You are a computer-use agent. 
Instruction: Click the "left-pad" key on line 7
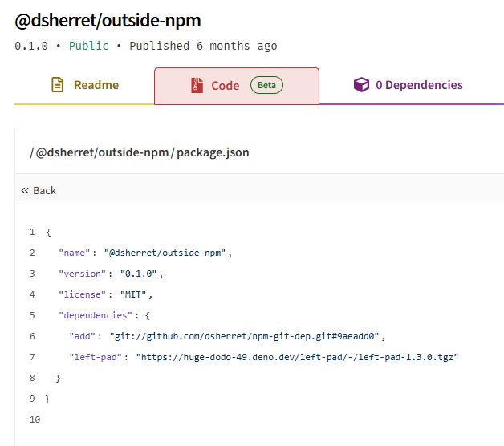tap(96, 357)
